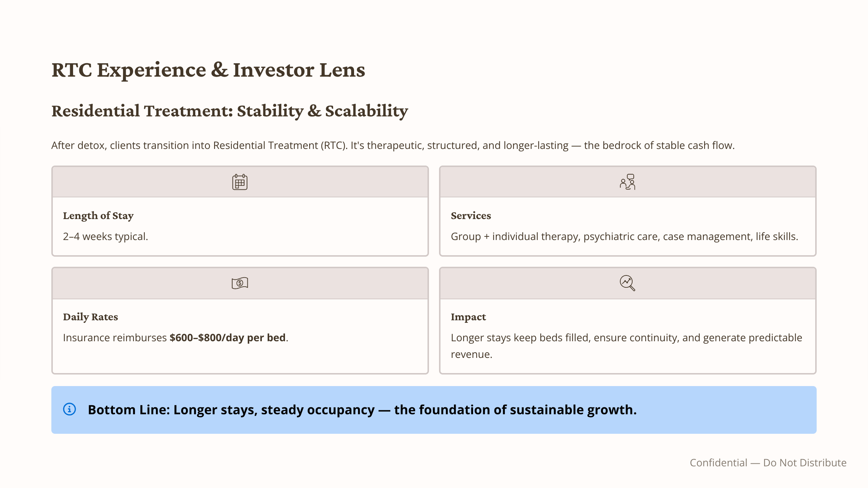
Task: Click the calendar icon above Length of Stay
Action: point(240,182)
